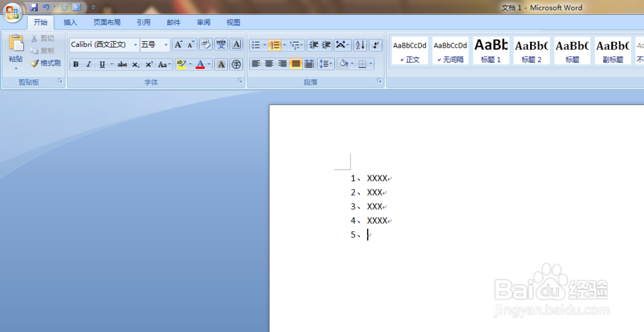Image resolution: width=644 pixels, height=332 pixels.
Task: Open Customize Quick Access Toolbar dropdown
Action: 93,7
